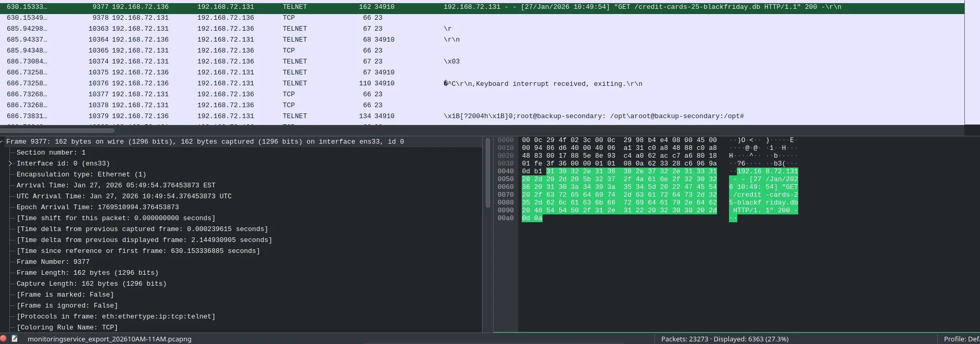Viewport: 980px width, 344px height.
Task: Select the Arrival Time EST field
Action: (x=116, y=185)
